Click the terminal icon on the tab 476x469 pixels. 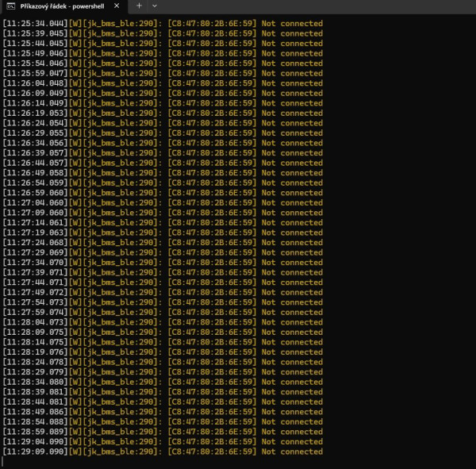(x=12, y=6)
